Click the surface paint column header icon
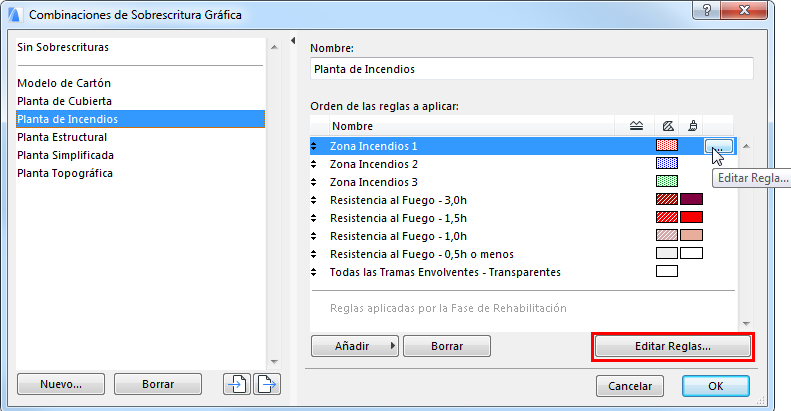Image resolution: width=791 pixels, height=411 pixels. pyautogui.click(x=693, y=126)
